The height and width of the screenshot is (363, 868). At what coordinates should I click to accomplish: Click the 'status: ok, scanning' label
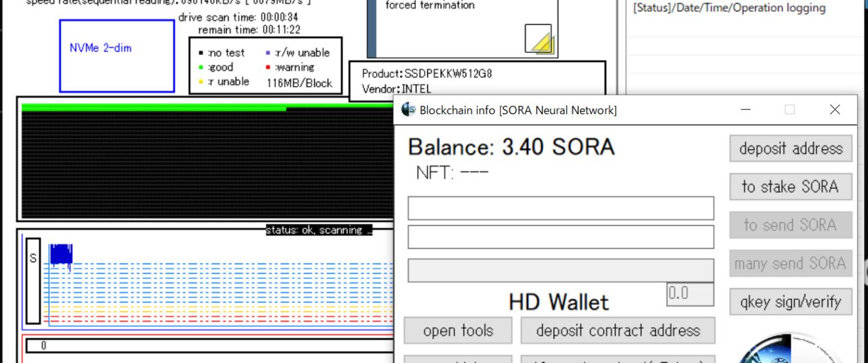point(319,230)
